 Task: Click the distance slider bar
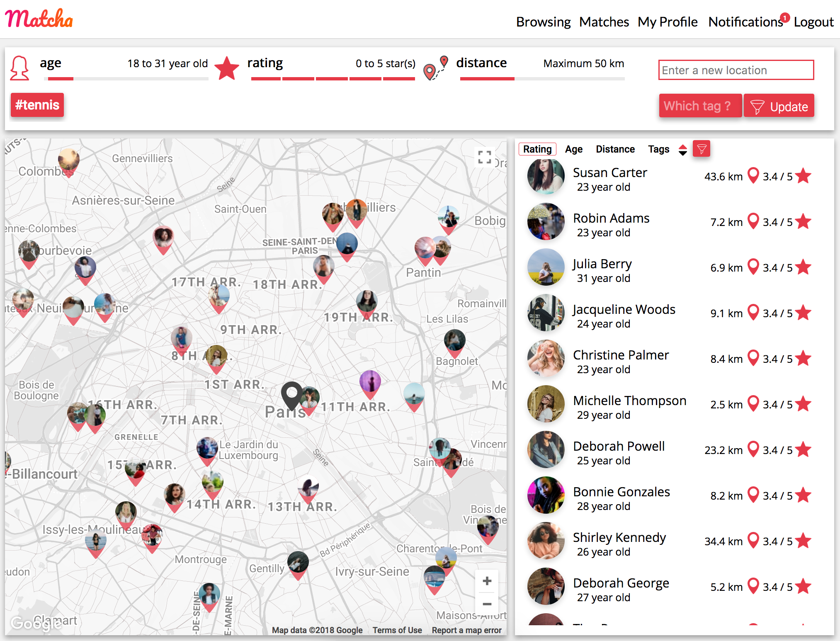[541, 78]
